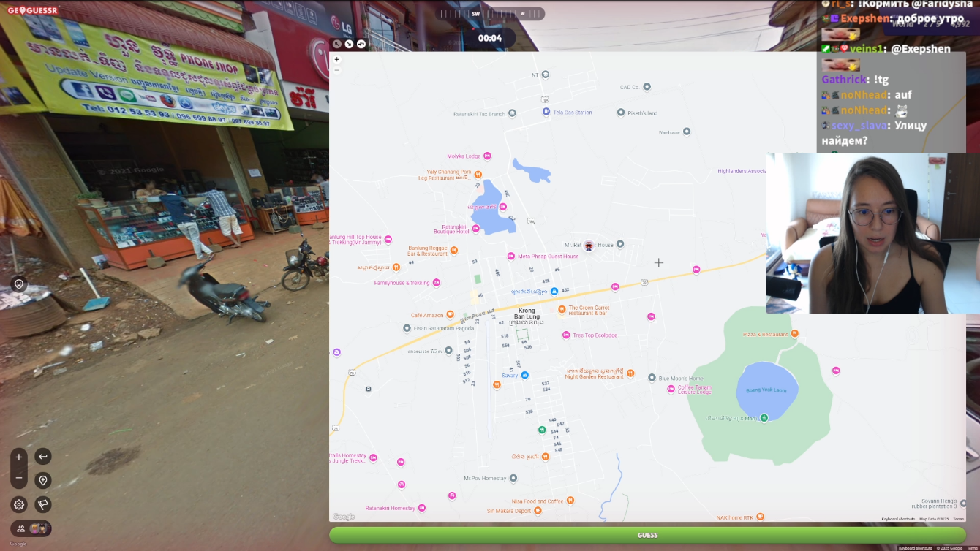
Task: Enlarge the guess map size
Action: (x=337, y=44)
